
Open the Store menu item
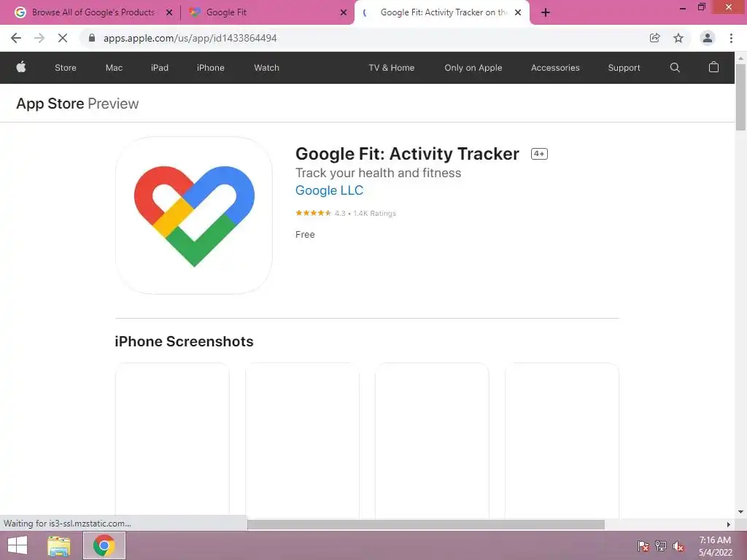click(x=65, y=68)
